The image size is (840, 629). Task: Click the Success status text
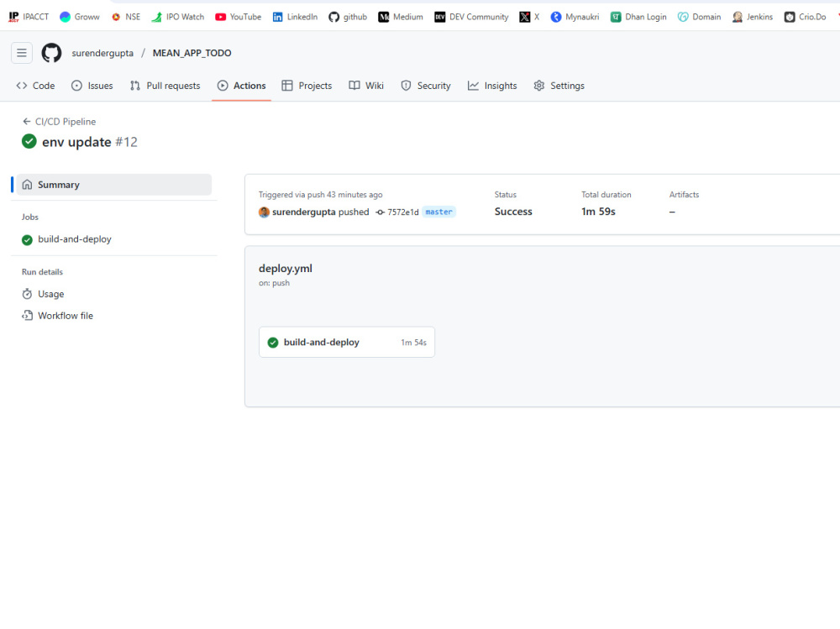[513, 212]
